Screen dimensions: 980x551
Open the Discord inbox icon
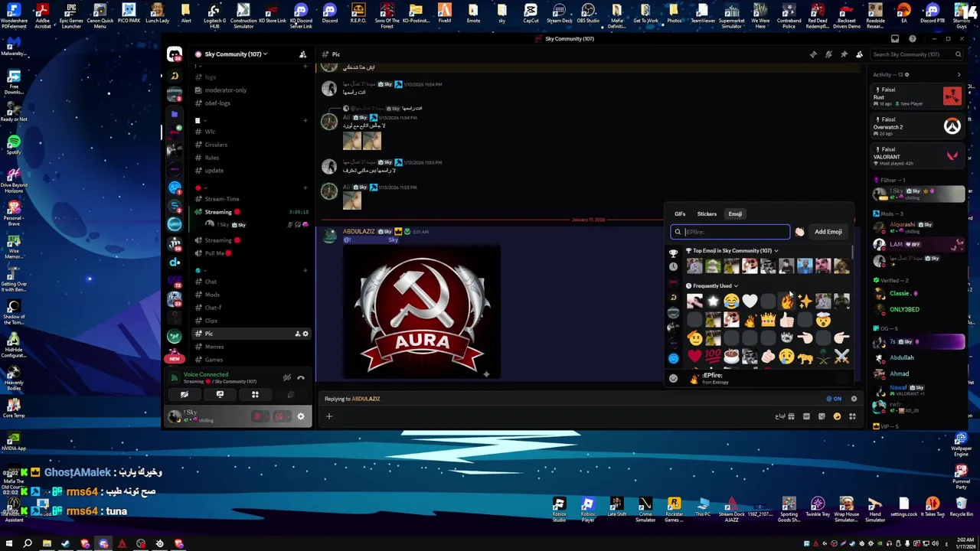click(894, 39)
